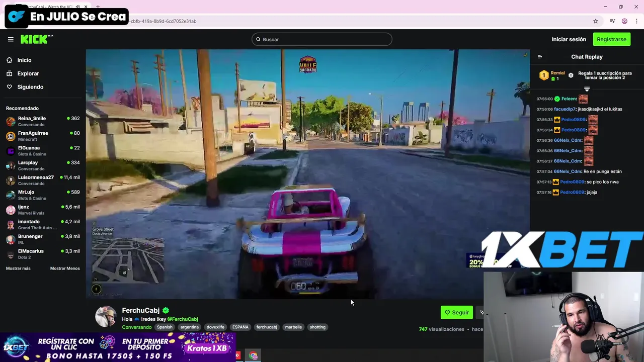The height and width of the screenshot is (362, 644).
Task: Click the Seguir follow button
Action: [x=456, y=312]
